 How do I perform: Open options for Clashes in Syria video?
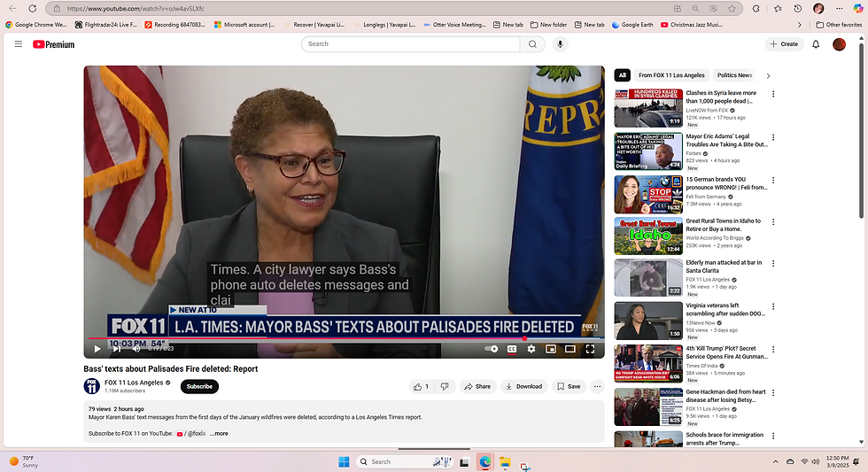click(773, 94)
